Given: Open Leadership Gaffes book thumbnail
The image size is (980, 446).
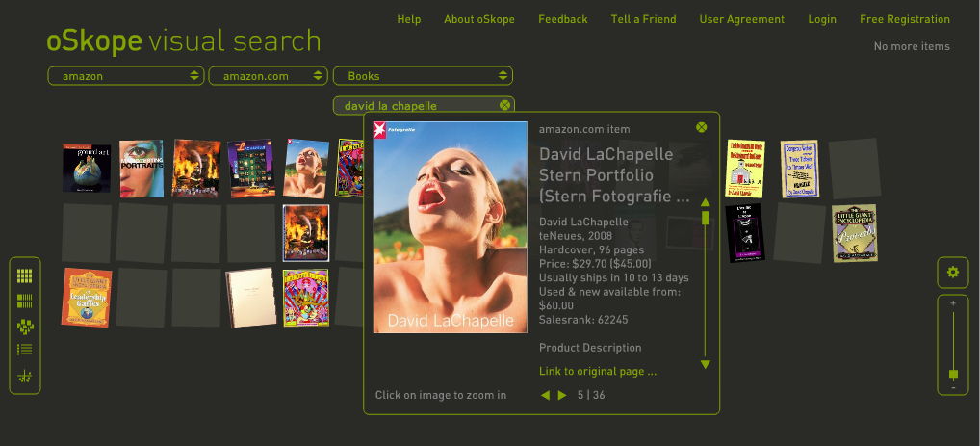Looking at the screenshot, I should (x=87, y=298).
